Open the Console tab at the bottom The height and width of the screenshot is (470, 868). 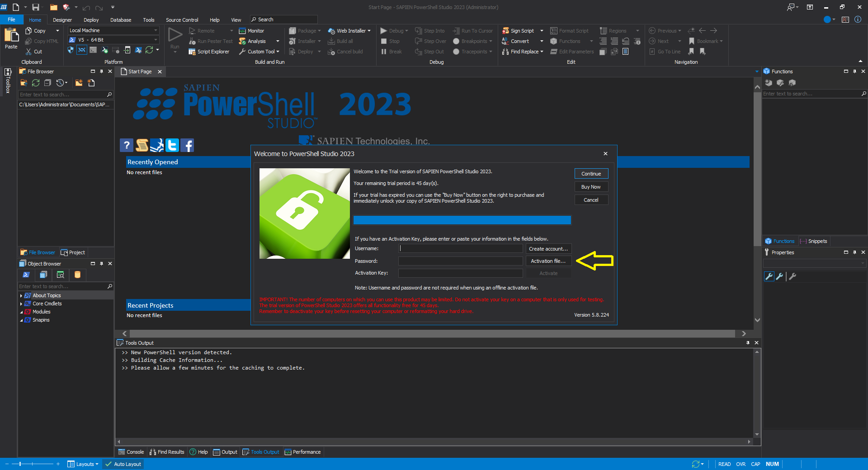(131, 452)
